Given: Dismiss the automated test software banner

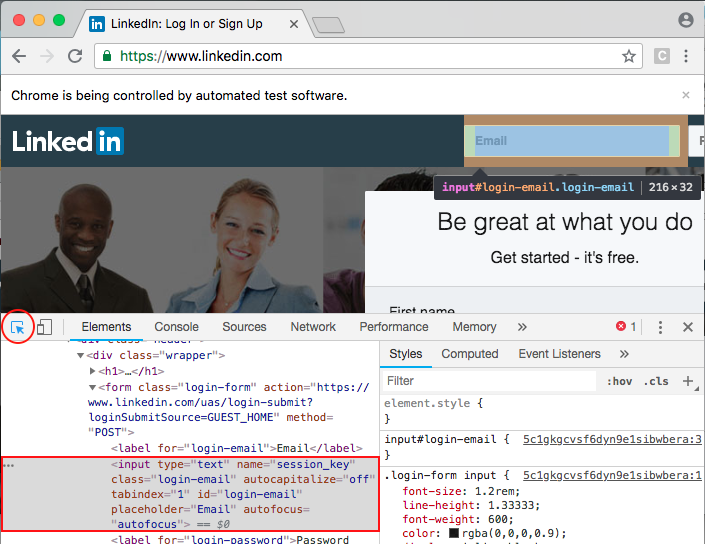Looking at the screenshot, I should (x=686, y=95).
